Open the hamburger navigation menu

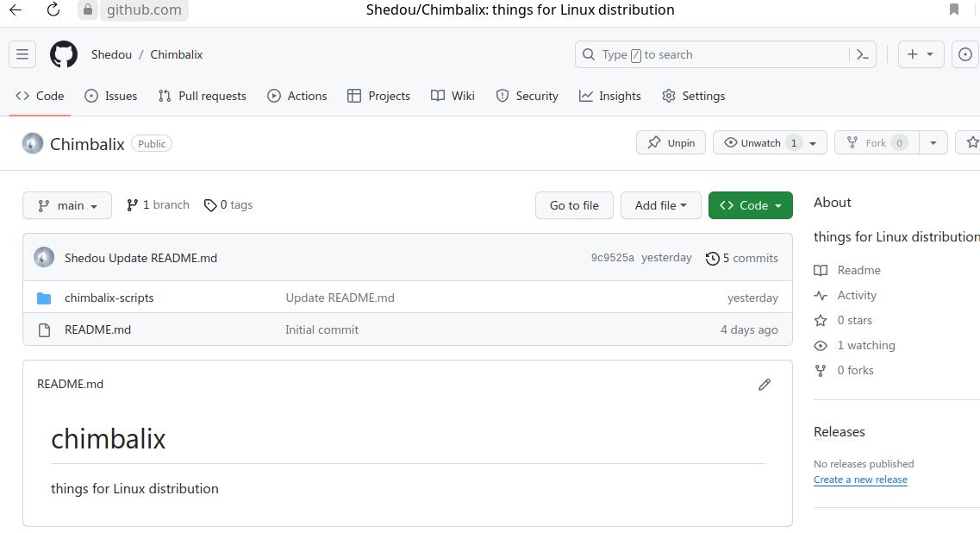22,54
